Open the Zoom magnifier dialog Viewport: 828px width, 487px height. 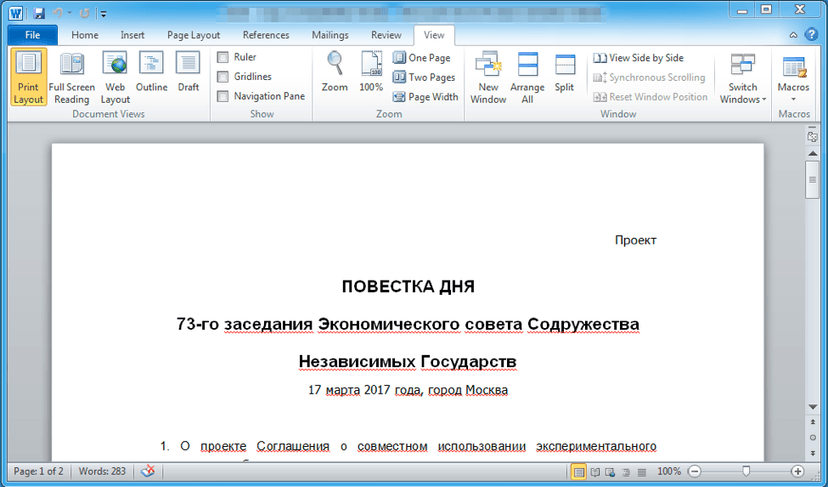click(334, 72)
